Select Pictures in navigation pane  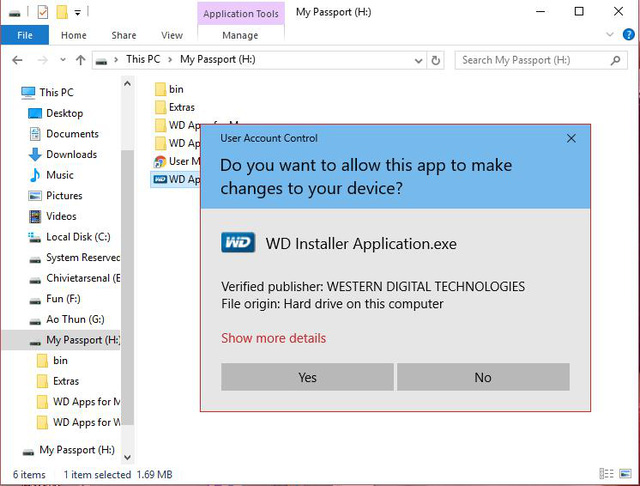pyautogui.click(x=56, y=195)
